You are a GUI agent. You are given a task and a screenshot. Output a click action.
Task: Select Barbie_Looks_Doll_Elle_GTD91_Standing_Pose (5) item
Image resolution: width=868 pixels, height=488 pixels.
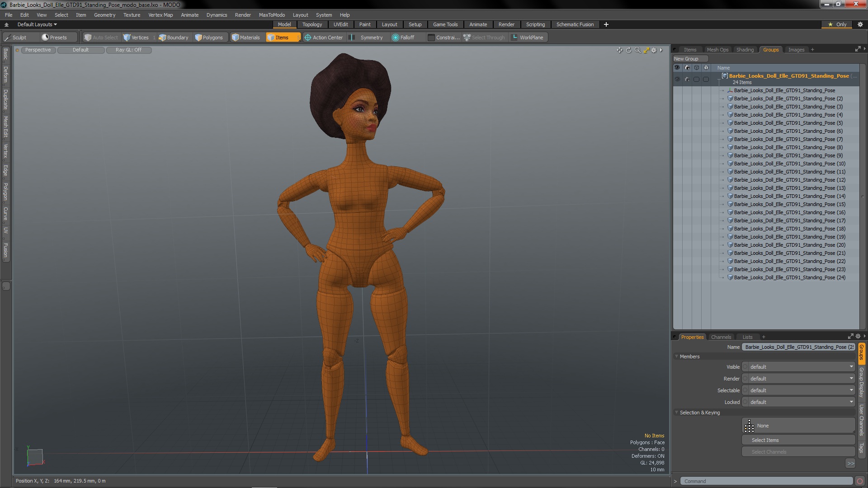coord(788,123)
